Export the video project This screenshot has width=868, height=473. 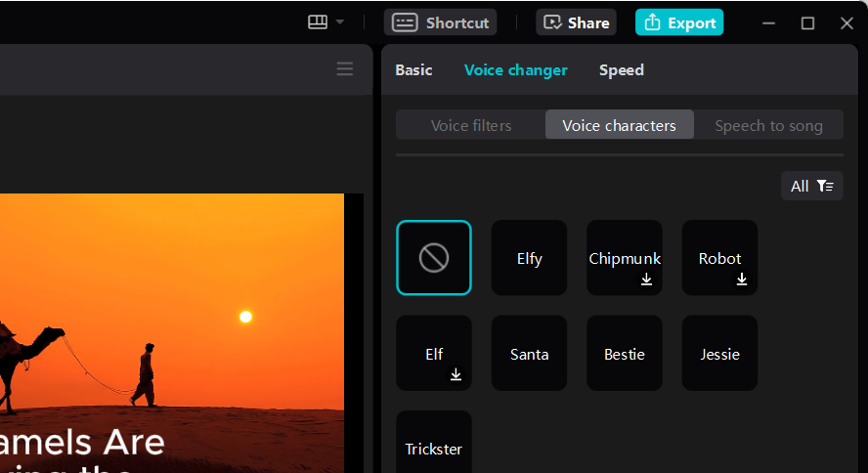pyautogui.click(x=679, y=22)
